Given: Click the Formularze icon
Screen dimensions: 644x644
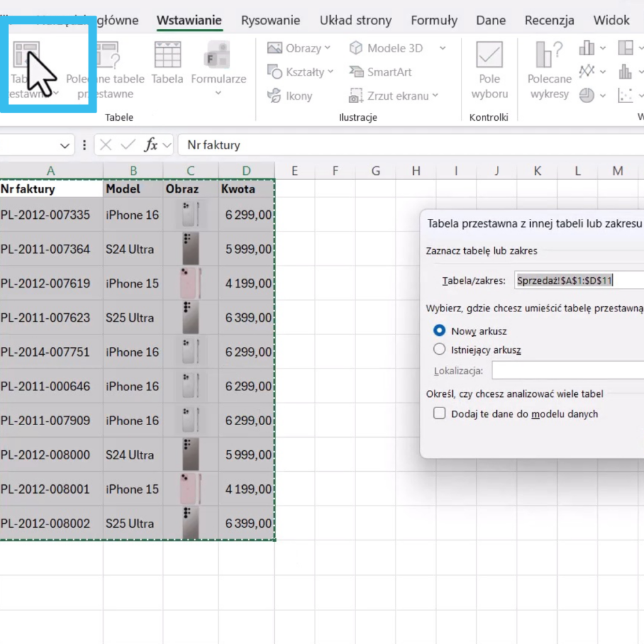Looking at the screenshot, I should point(218,56).
